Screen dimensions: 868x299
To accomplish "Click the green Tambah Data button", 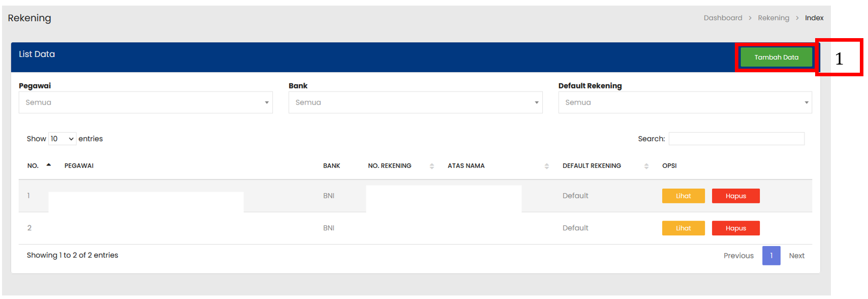I will click(776, 57).
